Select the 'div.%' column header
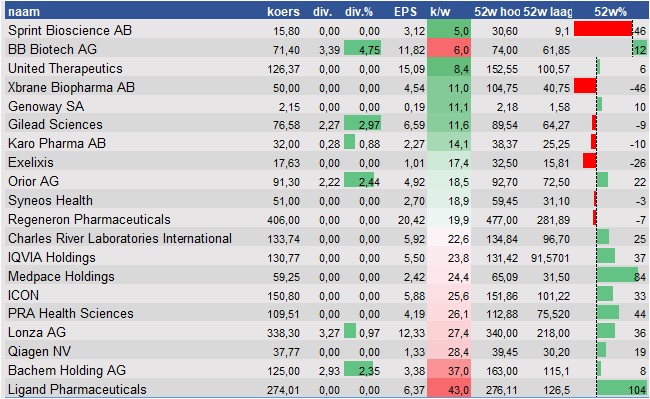 coord(359,11)
